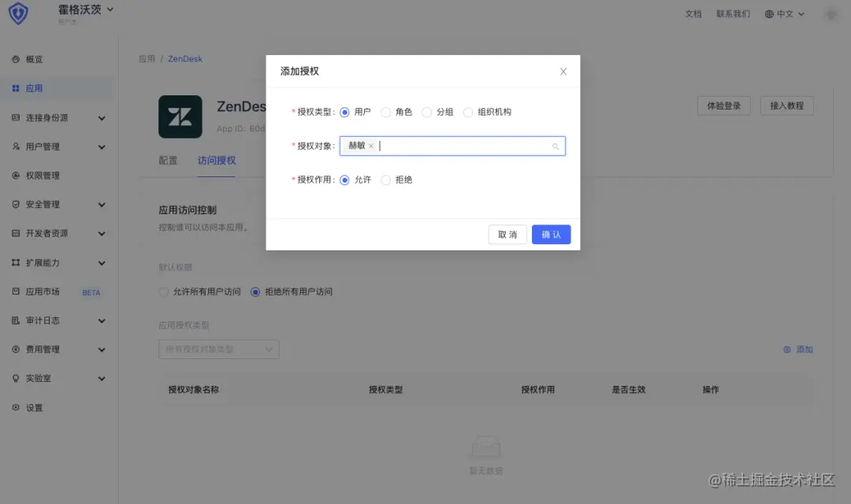Expand 连接身份源 menu chevron

coord(102,117)
